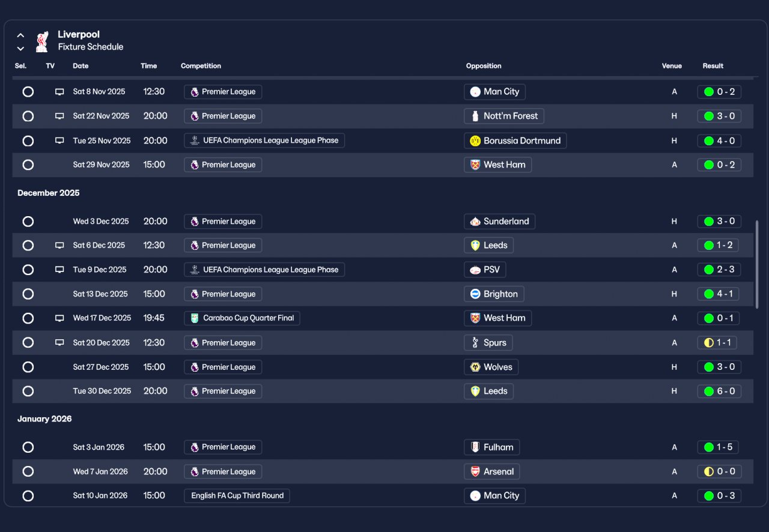
Task: Click the Time column header
Action: click(x=149, y=66)
